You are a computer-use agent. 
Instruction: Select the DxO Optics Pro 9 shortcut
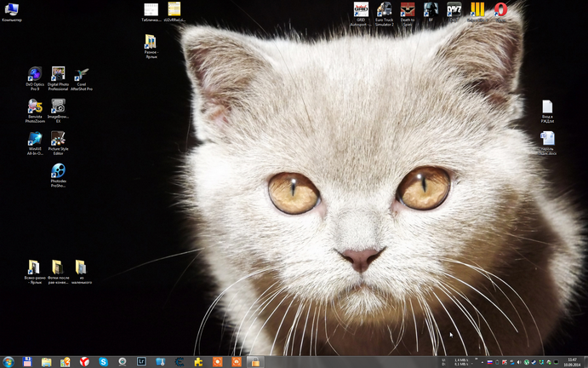click(x=35, y=78)
